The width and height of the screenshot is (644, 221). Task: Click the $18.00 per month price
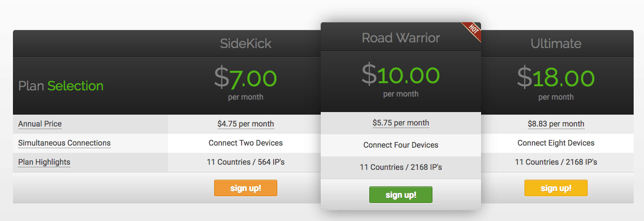(556, 83)
